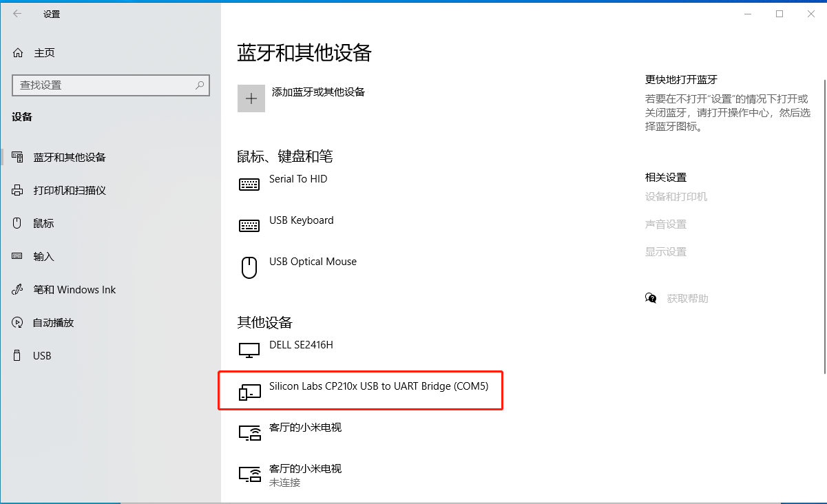Go to 笔和 Windows Ink section

(74, 289)
